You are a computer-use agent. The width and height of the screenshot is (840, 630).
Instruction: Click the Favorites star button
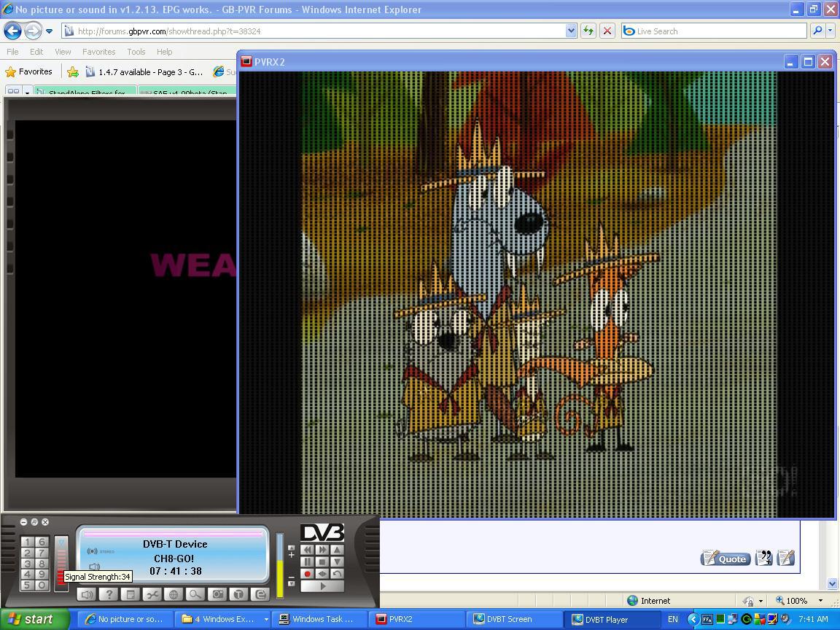(29, 71)
